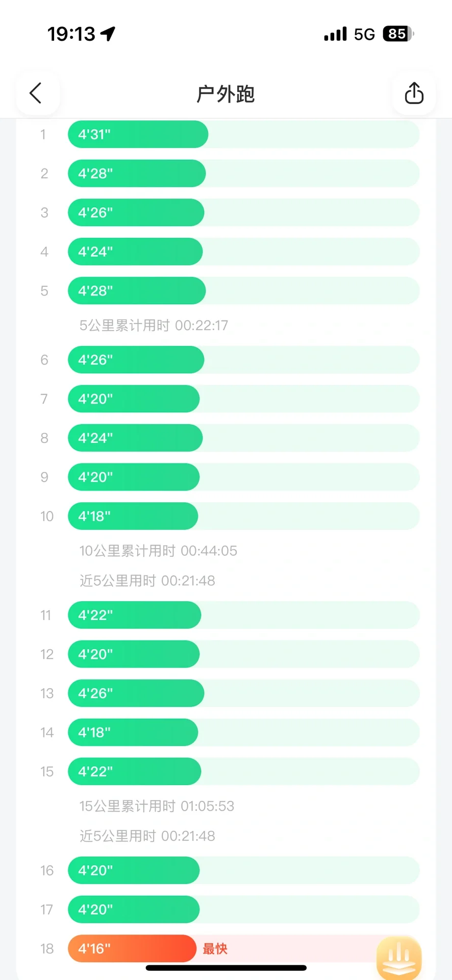This screenshot has width=452, height=980.
Task: Tap the home indicator bar at bottom
Action: click(x=226, y=968)
